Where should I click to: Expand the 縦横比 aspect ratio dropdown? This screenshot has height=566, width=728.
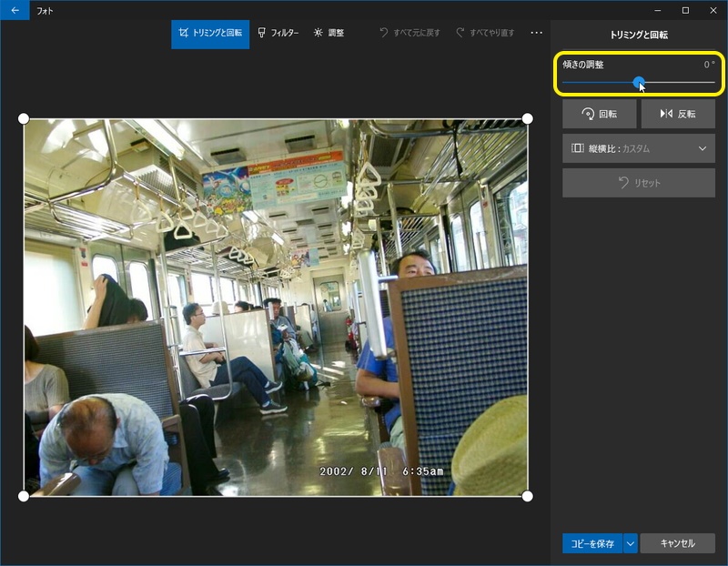click(638, 148)
